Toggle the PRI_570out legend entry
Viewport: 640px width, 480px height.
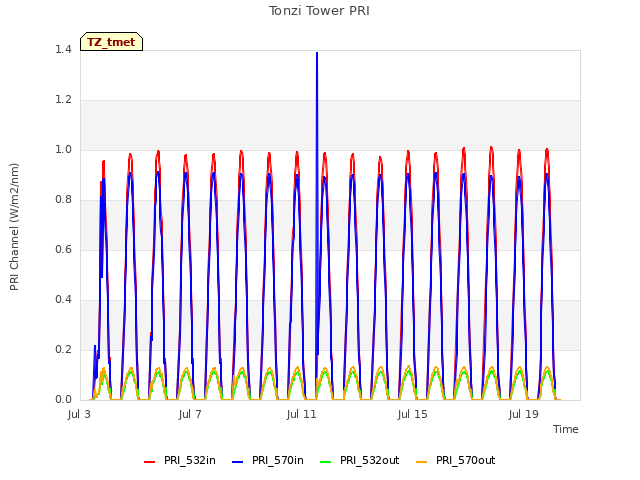click(456, 461)
